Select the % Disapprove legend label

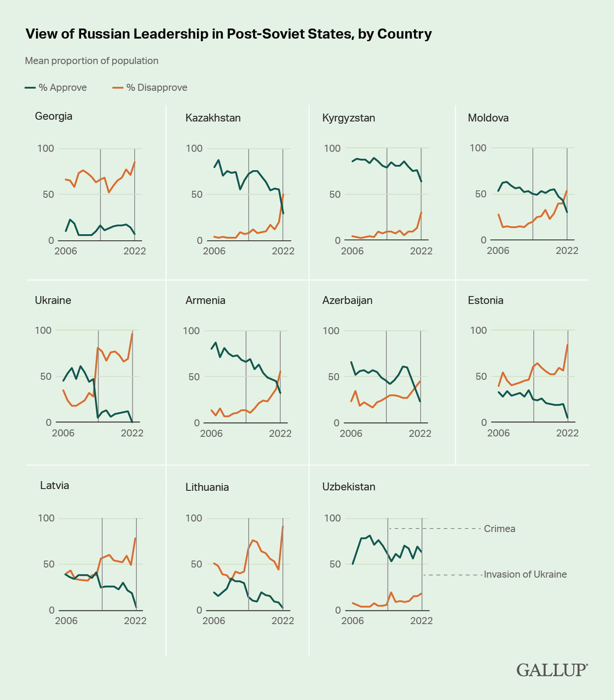tap(157, 88)
